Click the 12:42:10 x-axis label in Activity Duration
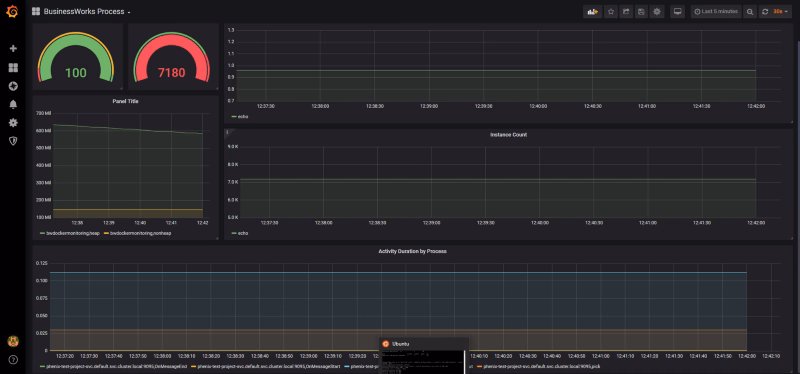 pos(771,357)
